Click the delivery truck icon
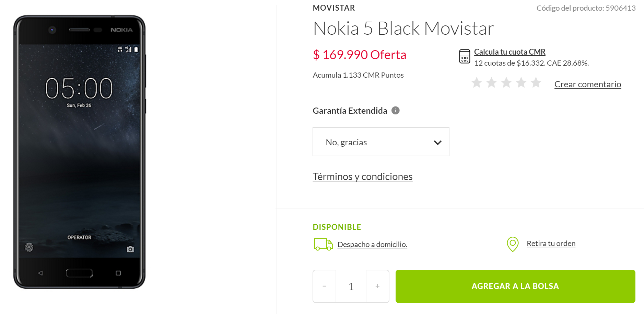 323,244
